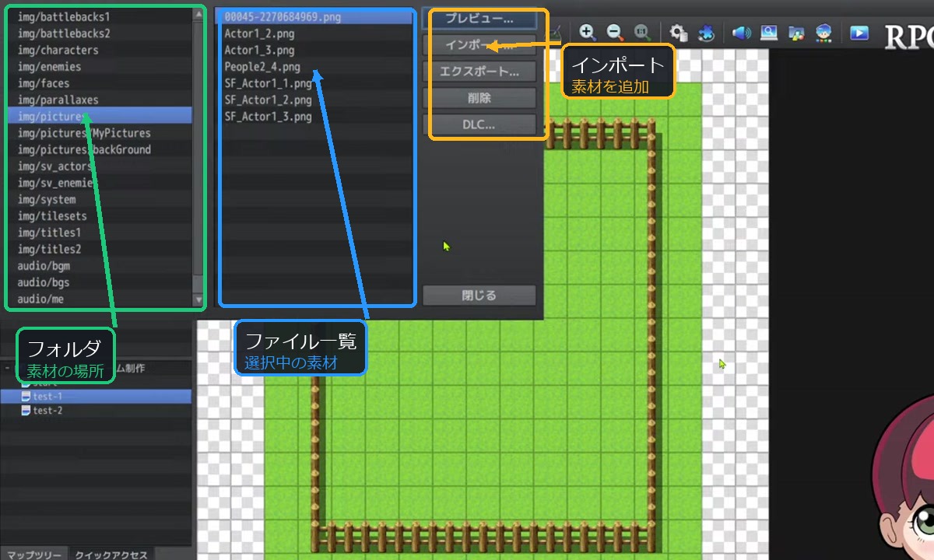This screenshot has height=560, width=934.
Task: Switch to the マップツリー tab
Action: [x=33, y=554]
